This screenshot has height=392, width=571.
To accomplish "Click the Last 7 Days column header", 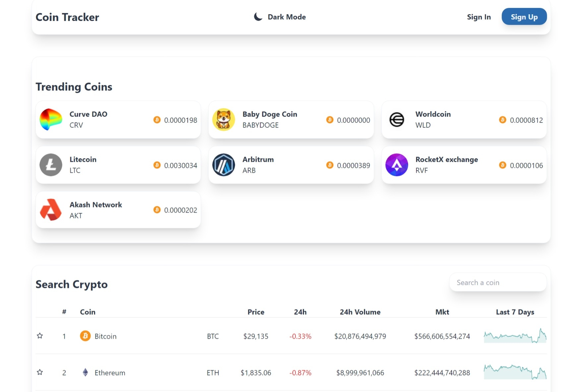I will (x=515, y=312).
